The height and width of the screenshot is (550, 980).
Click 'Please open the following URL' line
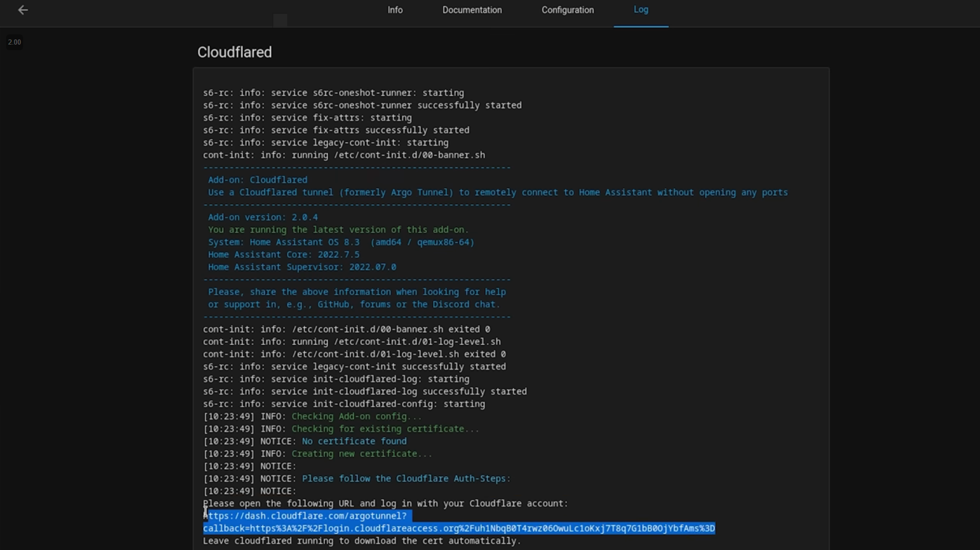tap(386, 503)
